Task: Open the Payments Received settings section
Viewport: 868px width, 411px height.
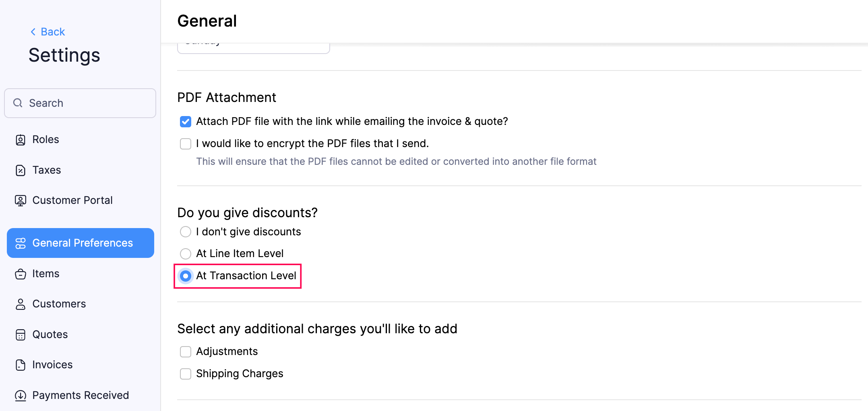Action: [x=80, y=395]
